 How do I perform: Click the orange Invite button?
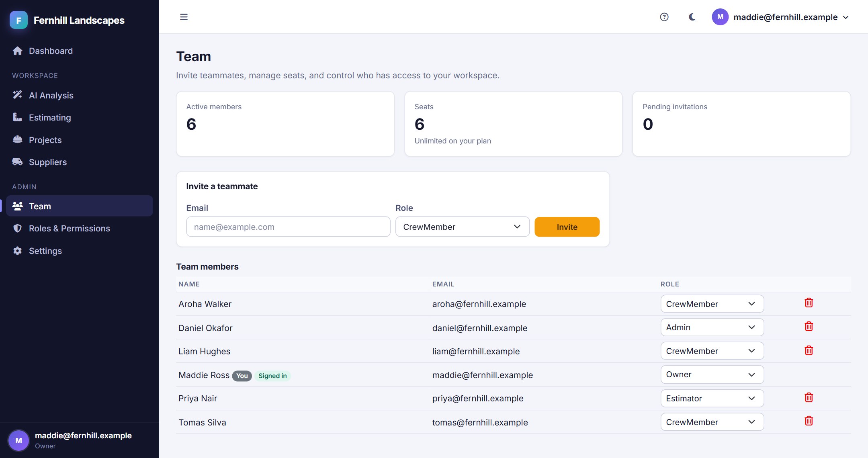567,227
